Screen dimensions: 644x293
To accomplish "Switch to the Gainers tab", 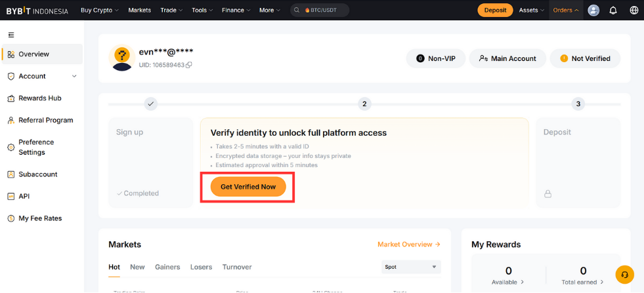I will click(167, 267).
